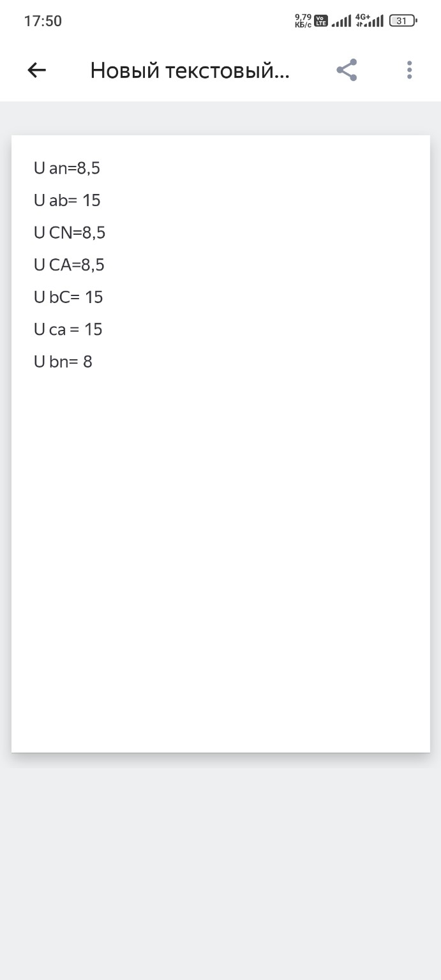441x980 pixels.
Task: Tap the line 'U ca = 15'
Action: click(x=68, y=329)
